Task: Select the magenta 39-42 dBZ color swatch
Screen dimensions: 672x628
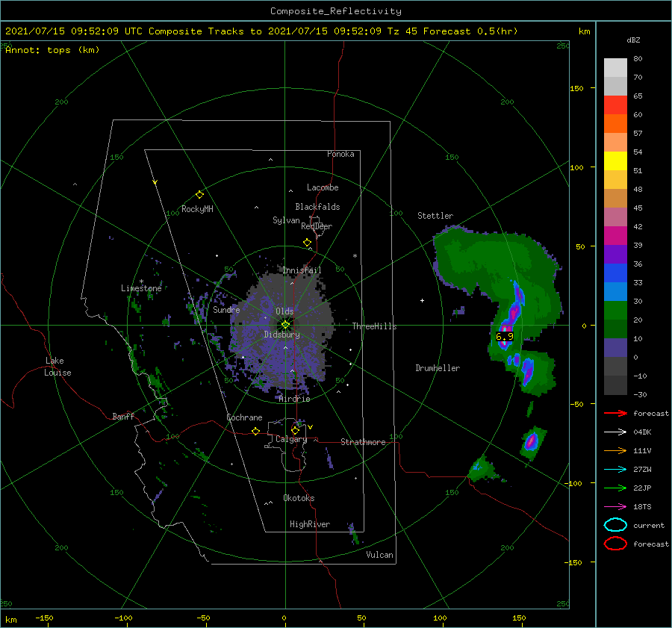Action: (615, 236)
